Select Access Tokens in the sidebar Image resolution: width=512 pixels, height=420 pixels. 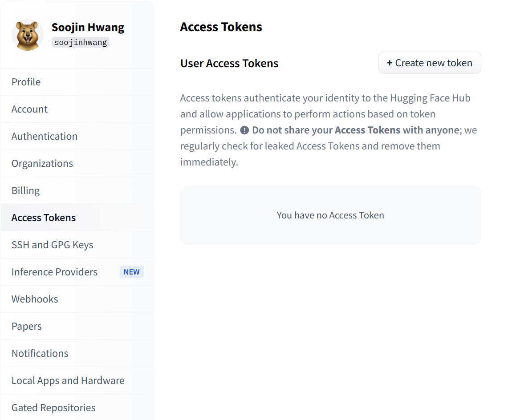[44, 218]
